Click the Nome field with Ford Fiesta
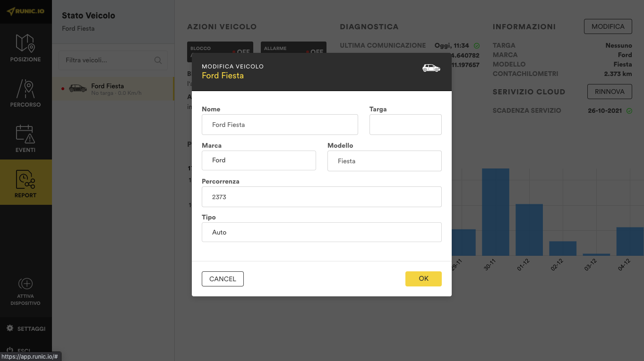 pyautogui.click(x=280, y=125)
